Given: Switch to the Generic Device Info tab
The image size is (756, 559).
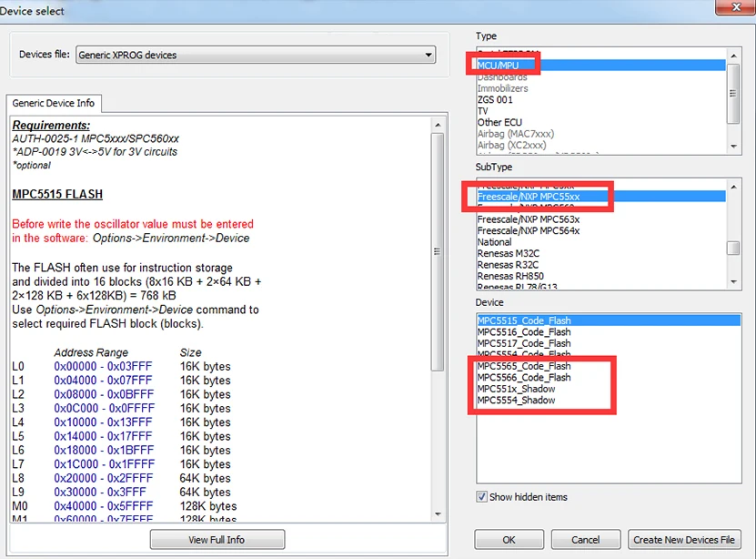Looking at the screenshot, I should click(x=54, y=103).
